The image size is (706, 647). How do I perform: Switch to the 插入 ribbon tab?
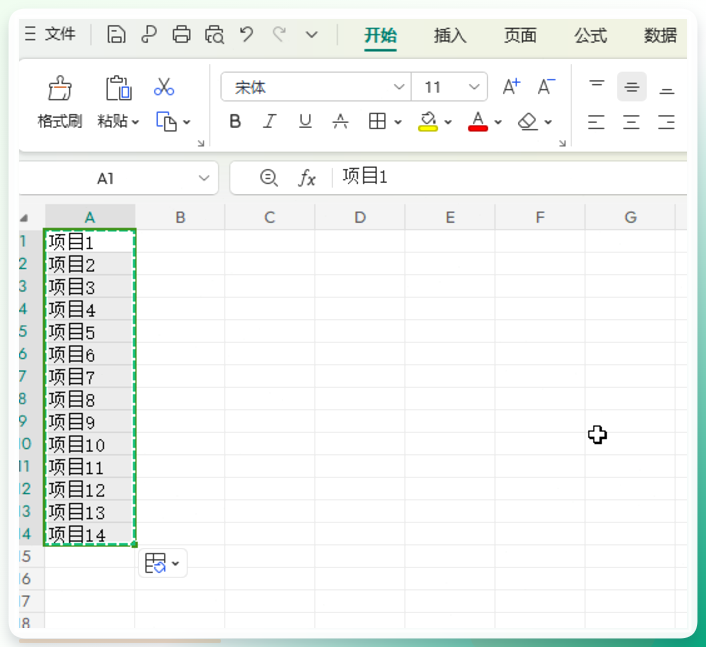(x=450, y=35)
